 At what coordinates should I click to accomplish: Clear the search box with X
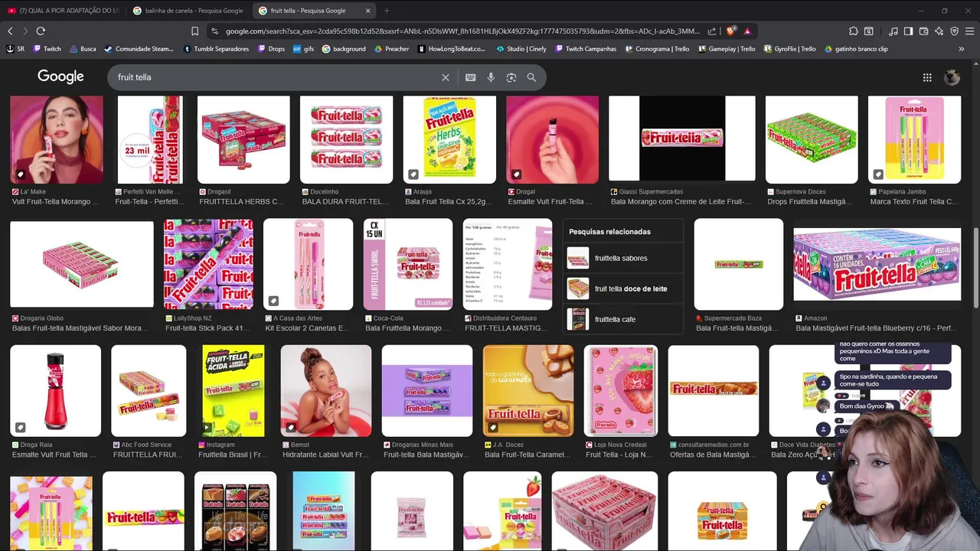pyautogui.click(x=445, y=77)
